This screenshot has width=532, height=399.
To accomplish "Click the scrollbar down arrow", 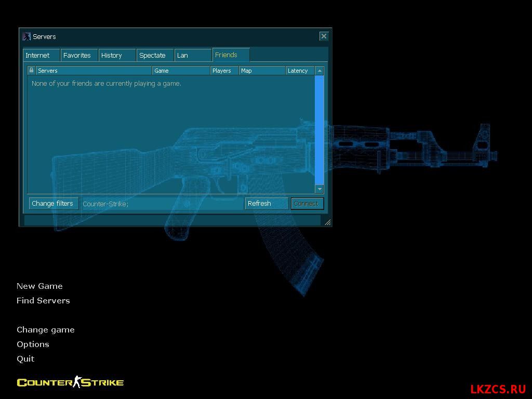I will (x=320, y=189).
